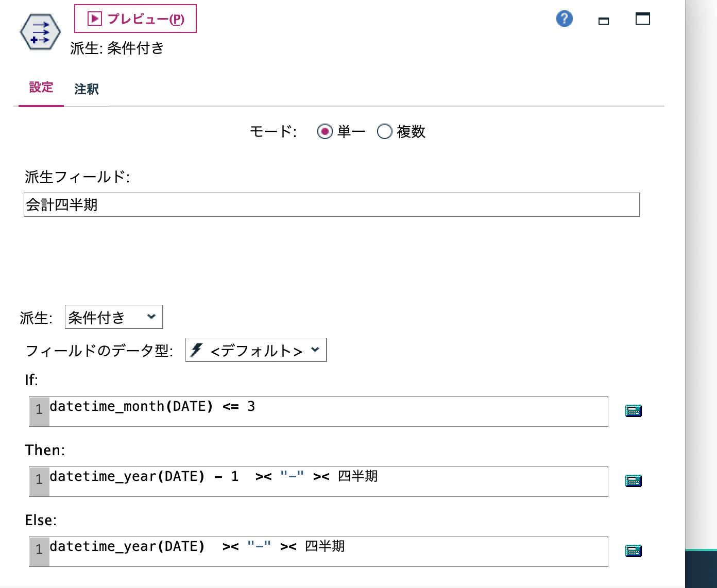Image resolution: width=717 pixels, height=588 pixels.
Task: Click the プレビュー(P) button
Action: pos(135,18)
